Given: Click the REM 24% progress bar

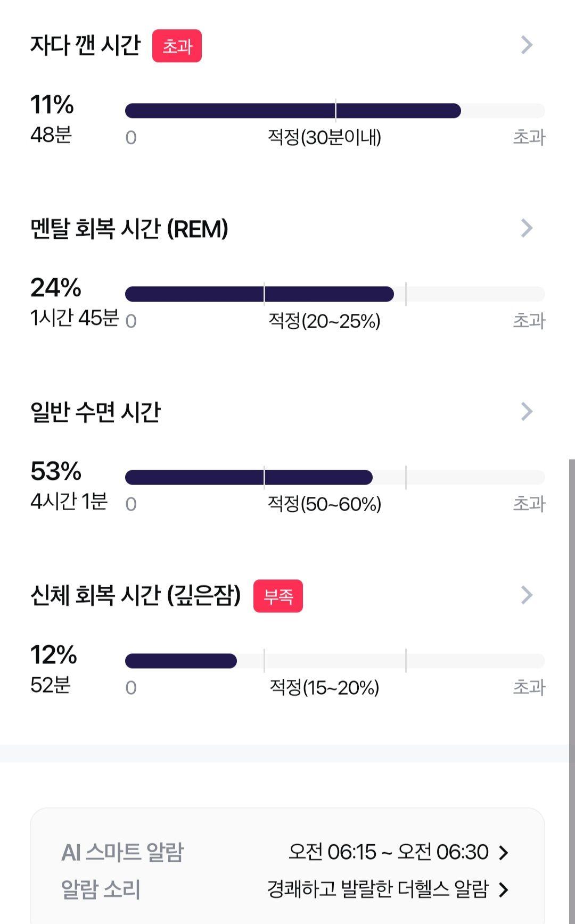Looking at the screenshot, I should coord(335,294).
